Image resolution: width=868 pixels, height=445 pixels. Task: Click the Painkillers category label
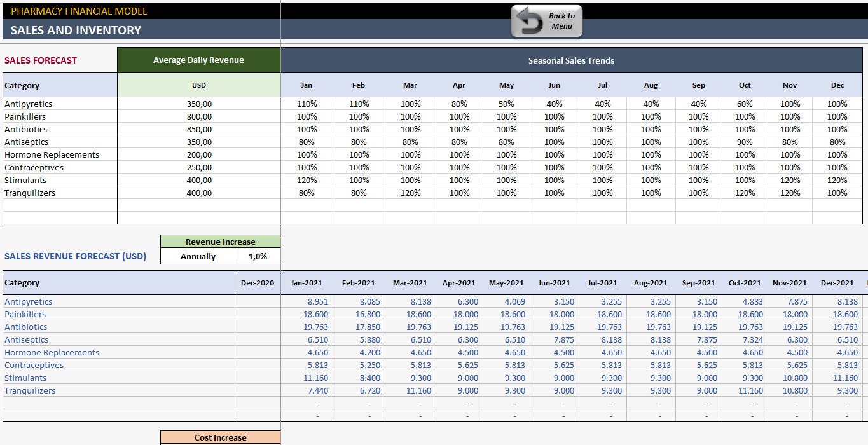point(25,116)
